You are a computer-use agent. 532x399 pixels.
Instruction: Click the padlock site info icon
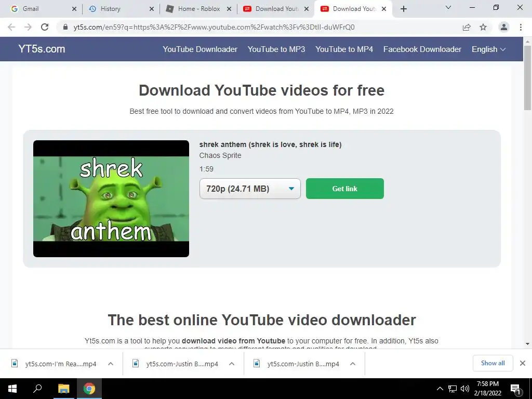[65, 27]
